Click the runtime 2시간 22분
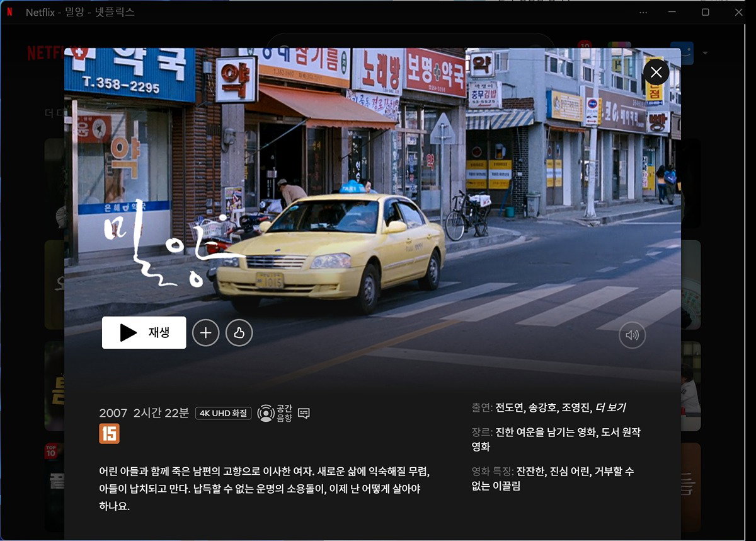The width and height of the screenshot is (756, 541). pos(161,414)
